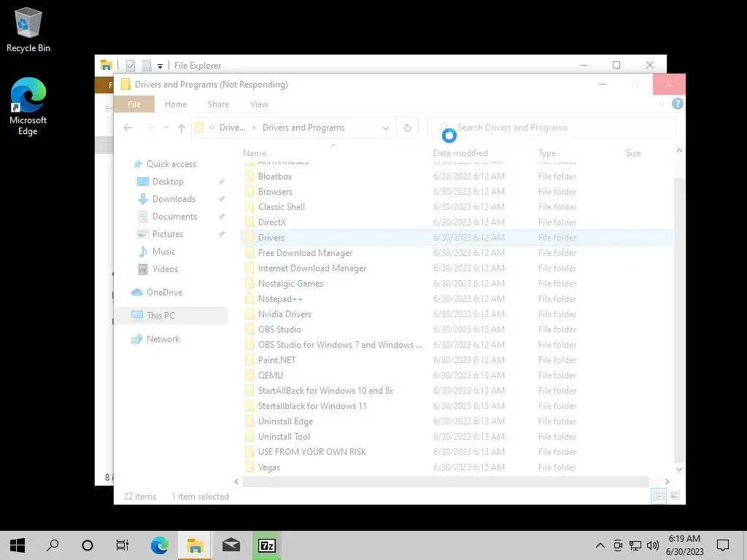The height and width of the screenshot is (560, 747).
Task: Go up one folder level
Action: pyautogui.click(x=182, y=128)
